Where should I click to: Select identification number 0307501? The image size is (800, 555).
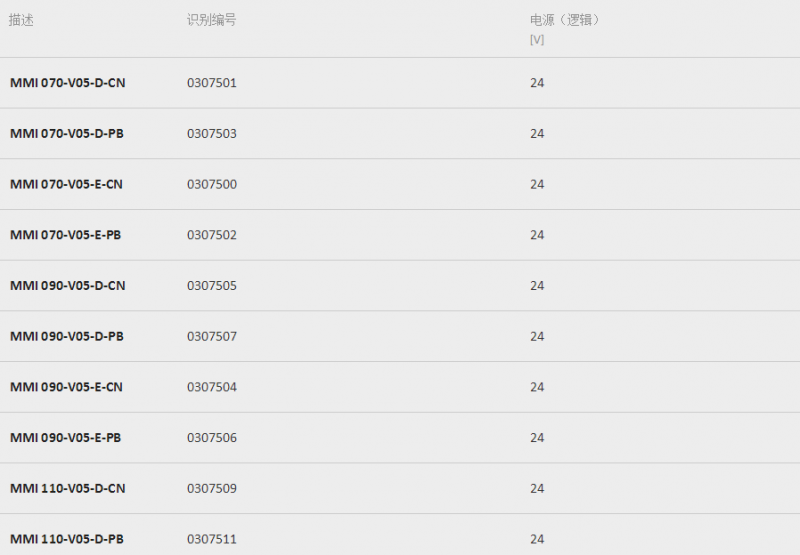(212, 83)
